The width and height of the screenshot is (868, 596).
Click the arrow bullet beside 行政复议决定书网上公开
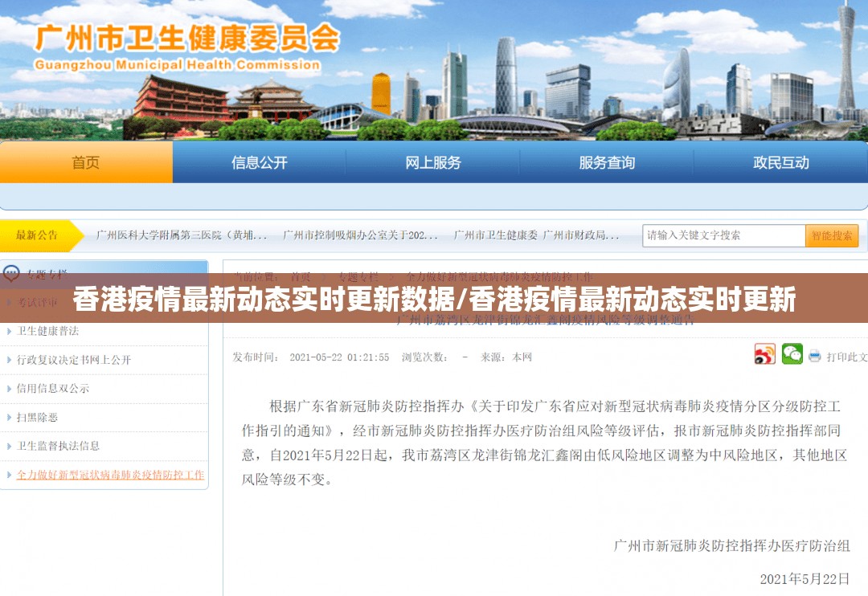(9, 360)
